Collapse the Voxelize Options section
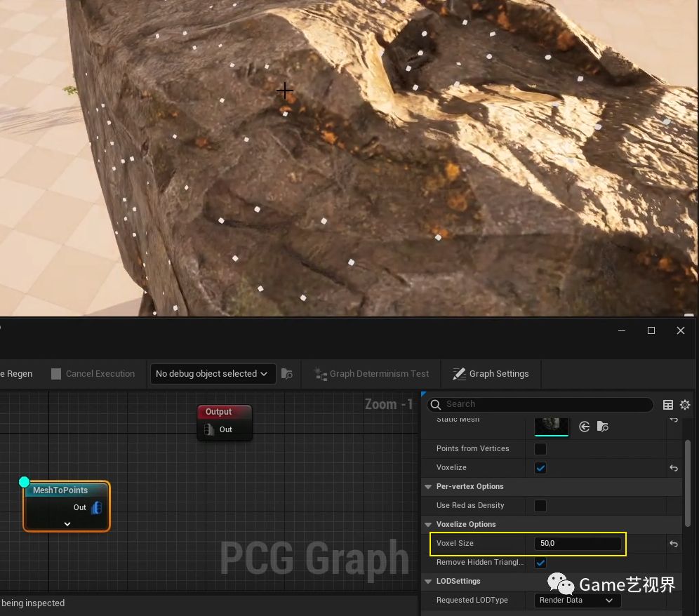The width and height of the screenshot is (699, 616). click(429, 525)
